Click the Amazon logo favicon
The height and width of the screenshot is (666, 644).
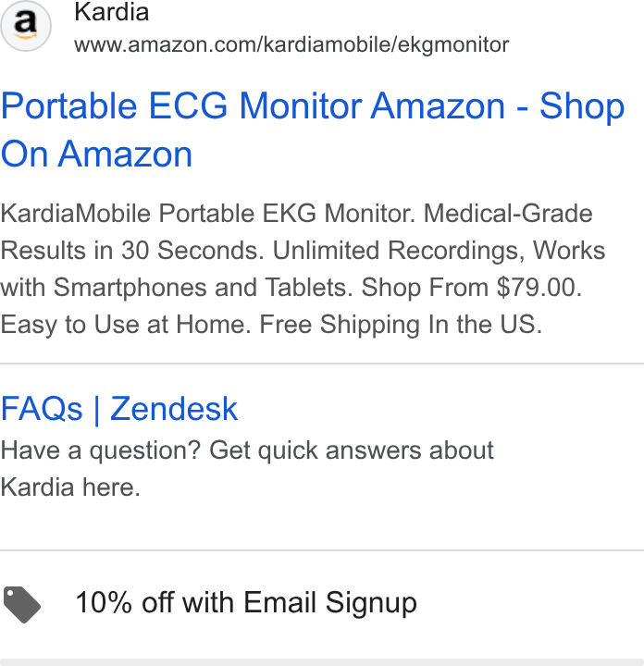[x=26, y=26]
